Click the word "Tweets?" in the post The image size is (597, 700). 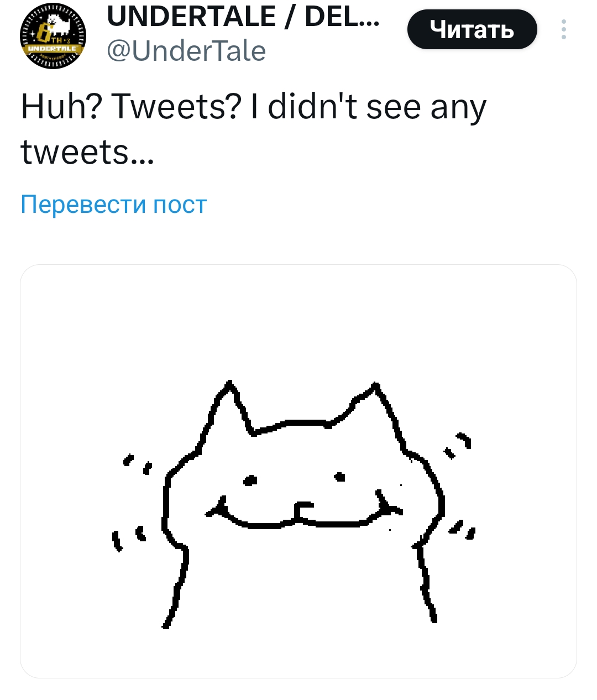tap(175, 107)
